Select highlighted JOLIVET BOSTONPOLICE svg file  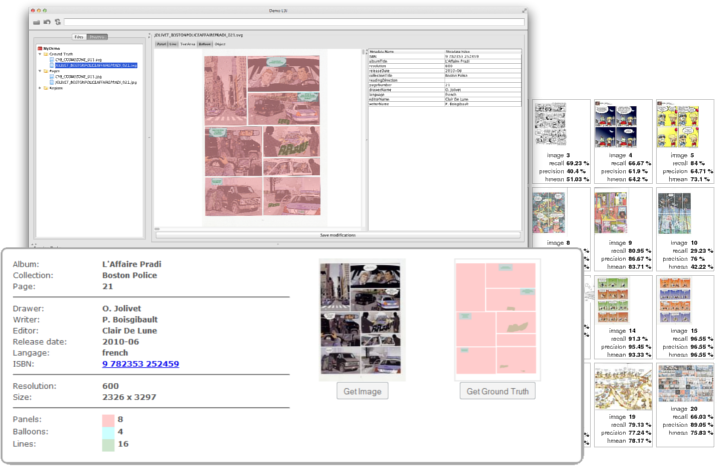96,65
